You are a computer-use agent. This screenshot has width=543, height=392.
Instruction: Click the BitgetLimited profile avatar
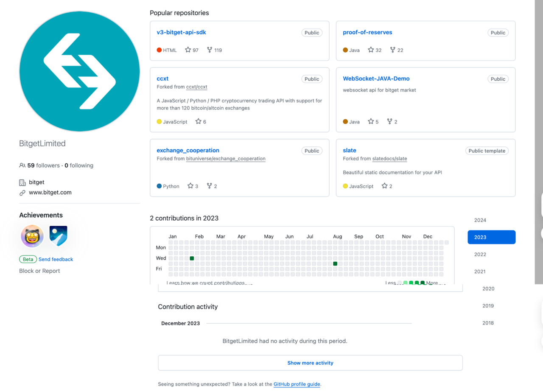(79, 71)
